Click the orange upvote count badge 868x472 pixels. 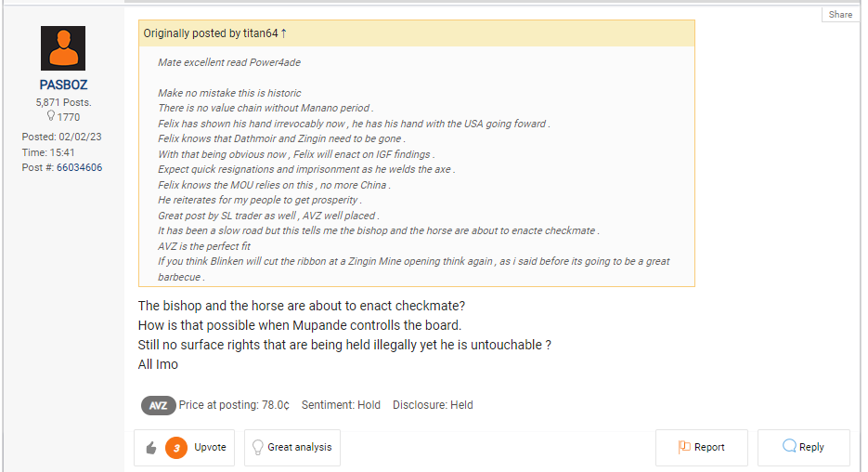point(175,448)
